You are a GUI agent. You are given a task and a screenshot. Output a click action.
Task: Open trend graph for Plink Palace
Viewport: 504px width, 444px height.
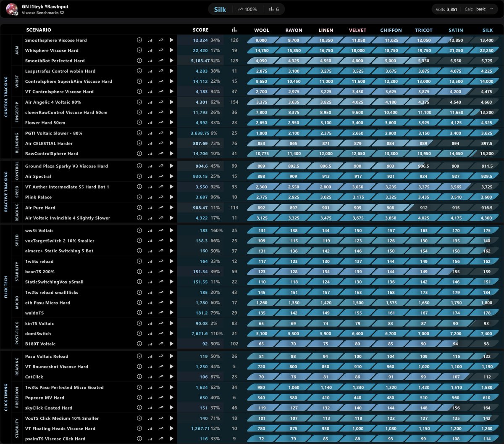161,197
